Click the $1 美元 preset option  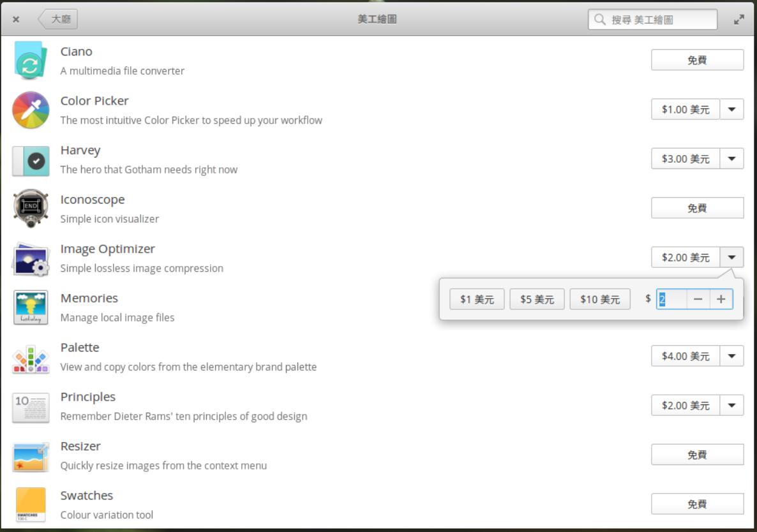point(477,299)
